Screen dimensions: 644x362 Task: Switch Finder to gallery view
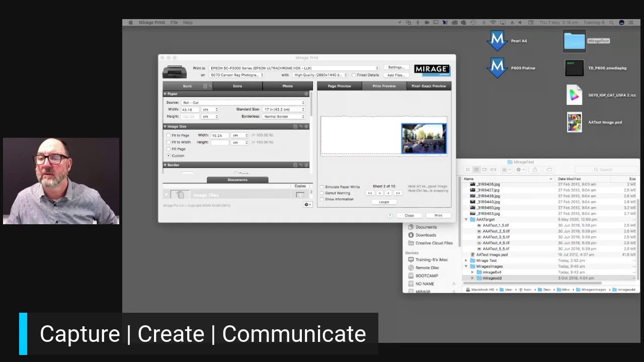tap(493, 169)
